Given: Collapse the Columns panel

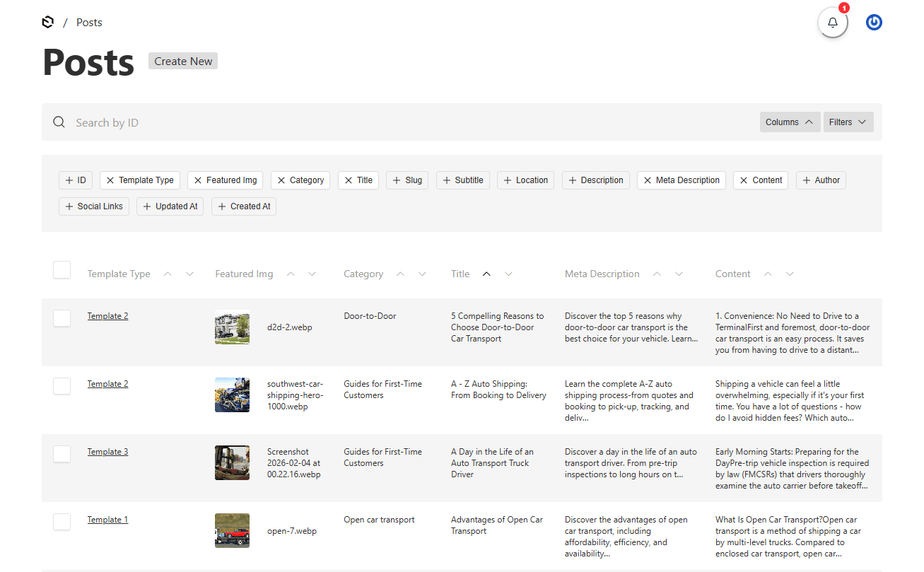Looking at the screenshot, I should (790, 122).
